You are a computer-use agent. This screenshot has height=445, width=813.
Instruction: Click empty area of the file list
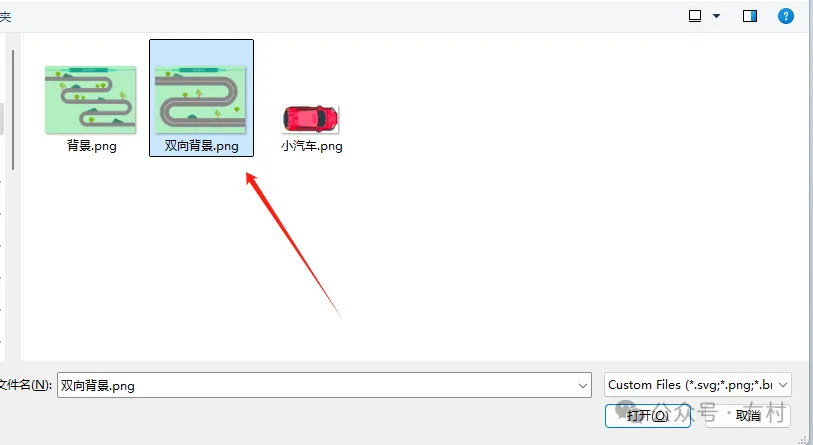click(x=518, y=233)
